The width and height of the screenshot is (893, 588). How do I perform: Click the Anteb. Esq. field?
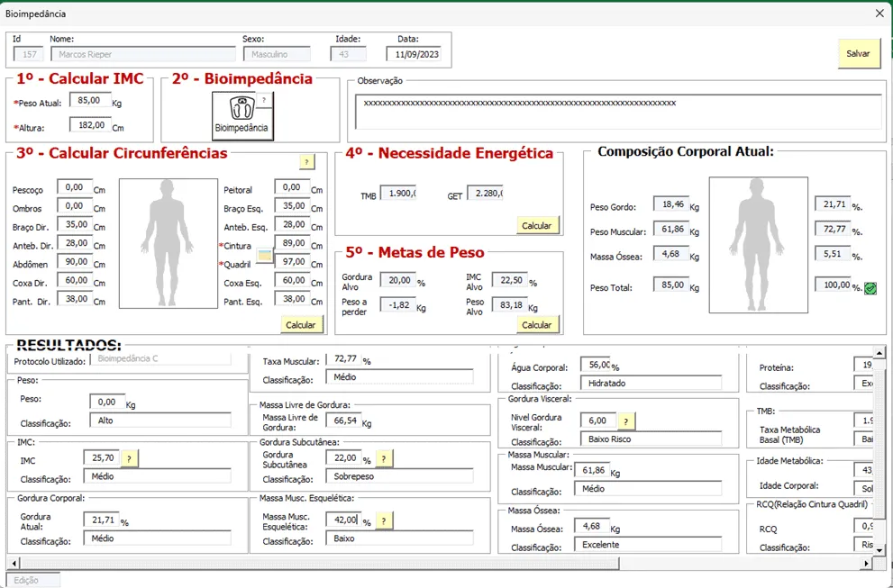[292, 224]
